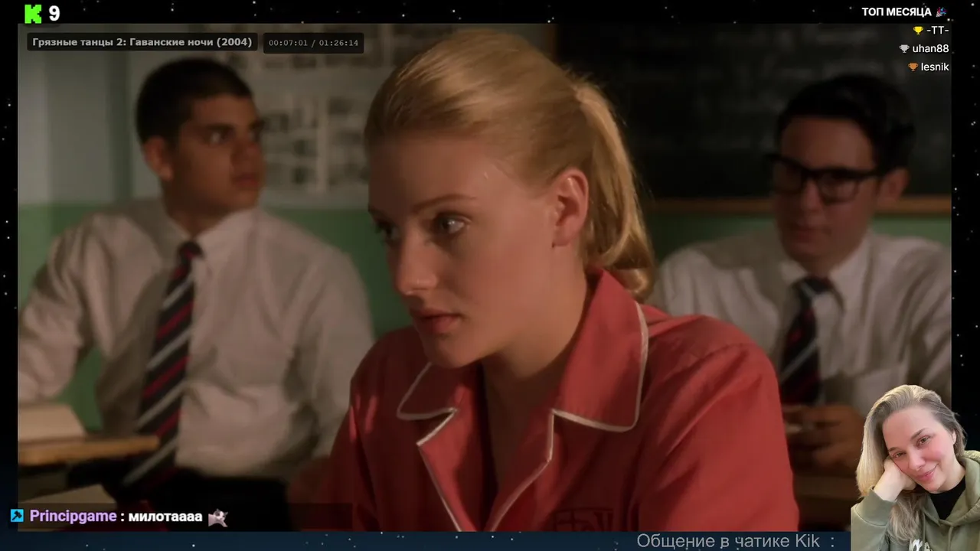Click the gold trophy icon beside -TT-
Viewport: 980px width, 551px height.
tap(918, 30)
